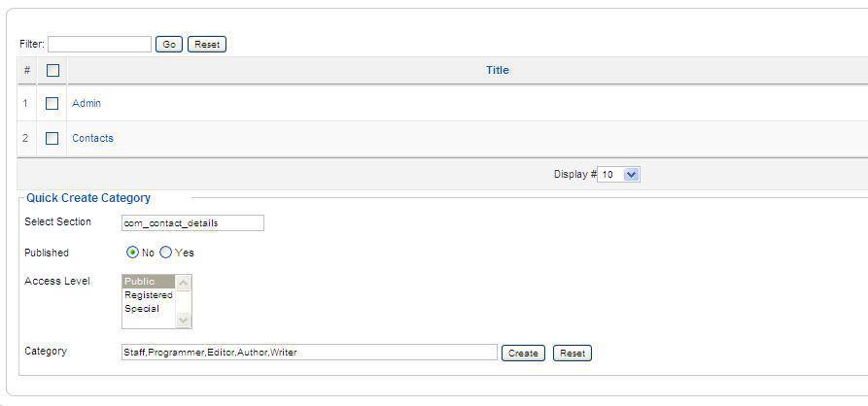Click the Reset button beside Filter
This screenshot has height=406, width=868.
point(207,45)
